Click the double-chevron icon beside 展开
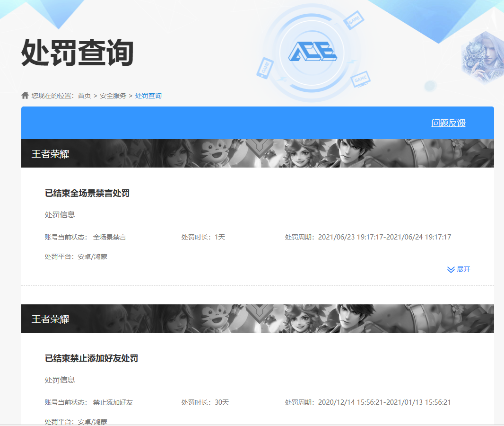Viewport: 504px width, 426px height. [451, 270]
